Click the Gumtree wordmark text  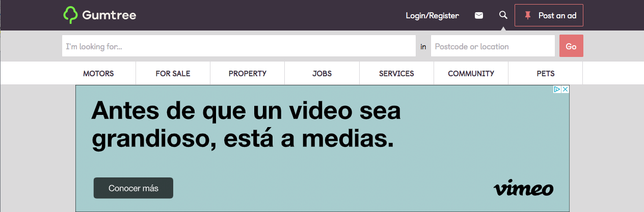109,16
